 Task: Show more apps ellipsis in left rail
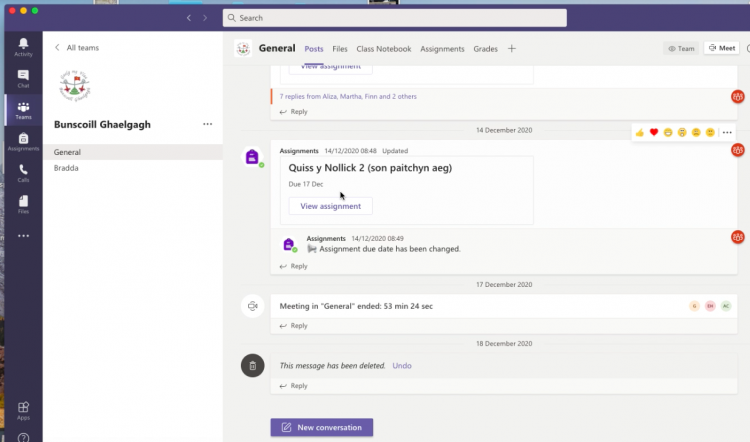coord(23,236)
